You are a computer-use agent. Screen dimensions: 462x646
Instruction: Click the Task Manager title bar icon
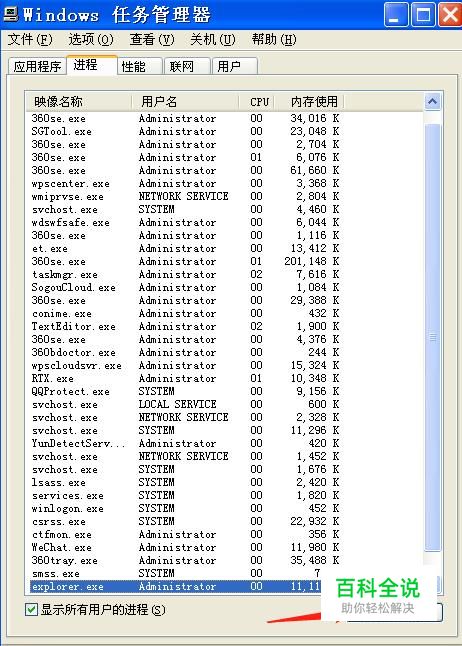pyautogui.click(x=11, y=14)
